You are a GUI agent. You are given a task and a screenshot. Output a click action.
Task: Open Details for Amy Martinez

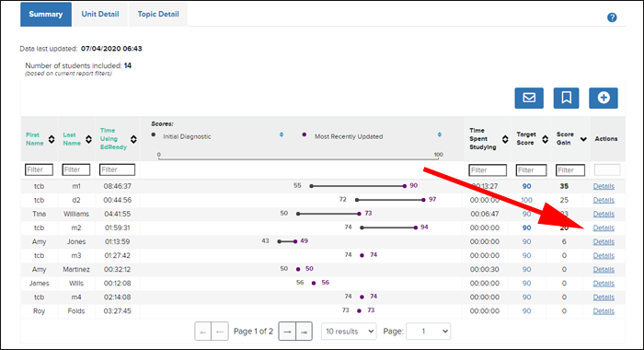coord(604,270)
